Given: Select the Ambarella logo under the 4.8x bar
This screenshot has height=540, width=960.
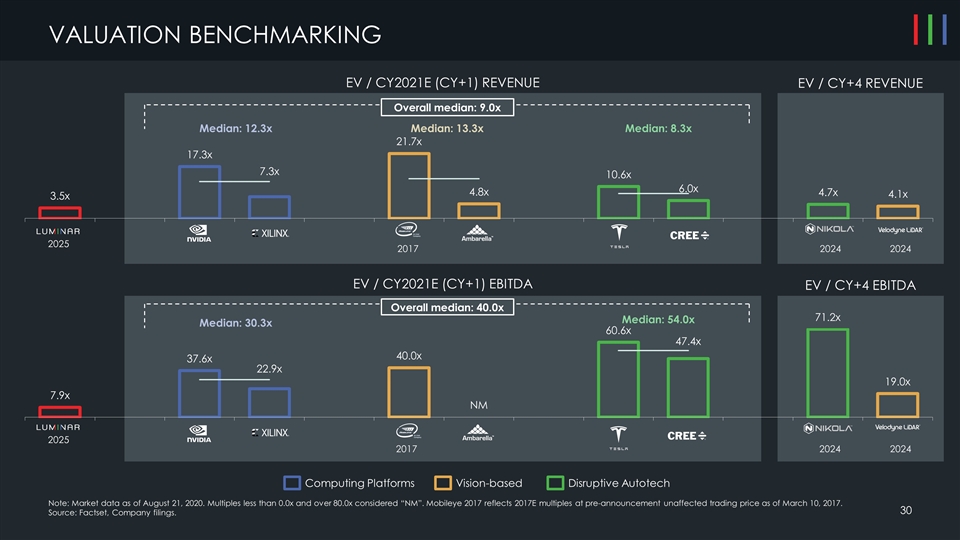Looking at the screenshot, I should coord(478,235).
